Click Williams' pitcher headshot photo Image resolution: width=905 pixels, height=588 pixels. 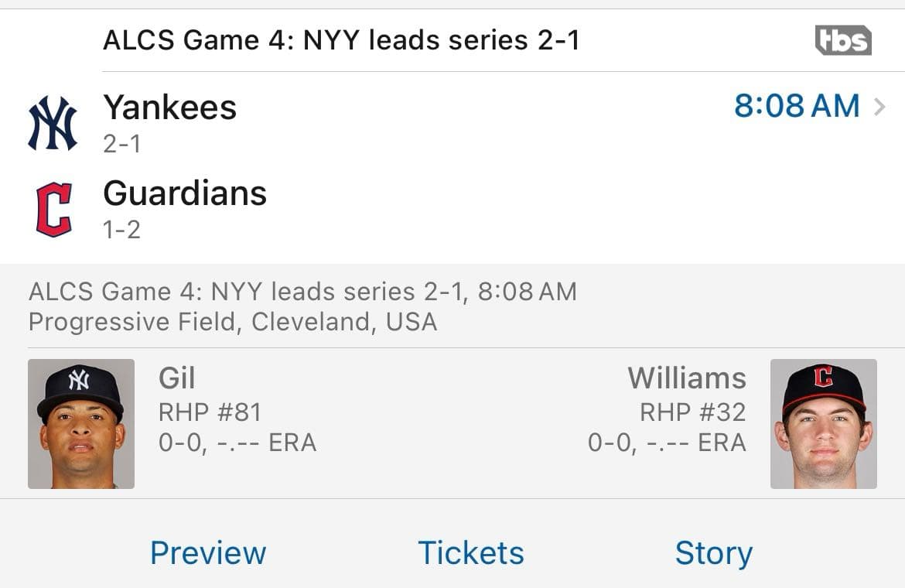click(x=823, y=422)
